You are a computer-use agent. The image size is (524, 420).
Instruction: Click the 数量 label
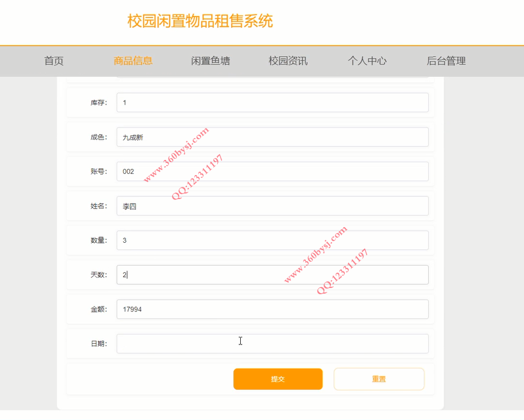point(99,240)
